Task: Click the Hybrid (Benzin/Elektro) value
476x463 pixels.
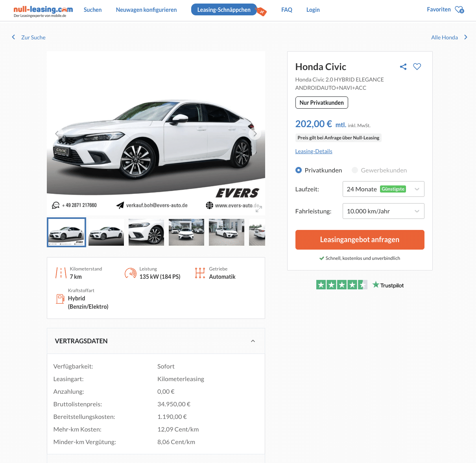Action: click(x=88, y=302)
